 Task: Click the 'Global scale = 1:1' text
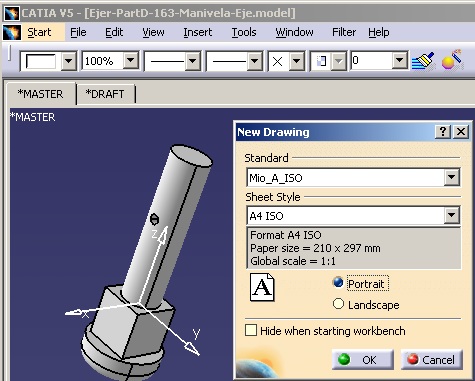(293, 261)
